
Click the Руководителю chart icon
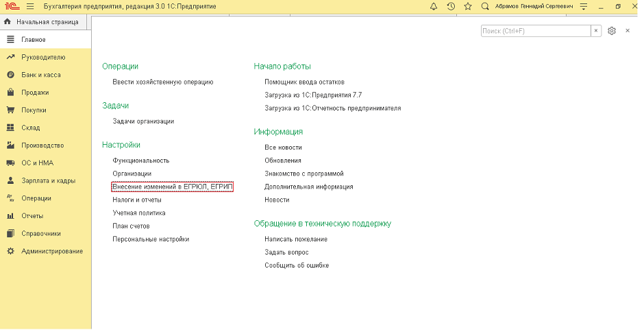click(x=11, y=57)
